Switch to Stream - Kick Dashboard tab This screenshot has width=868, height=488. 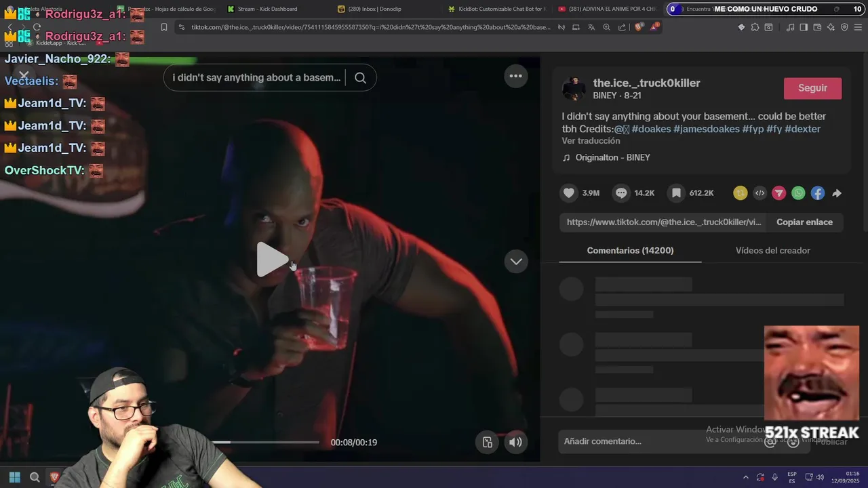268,9
